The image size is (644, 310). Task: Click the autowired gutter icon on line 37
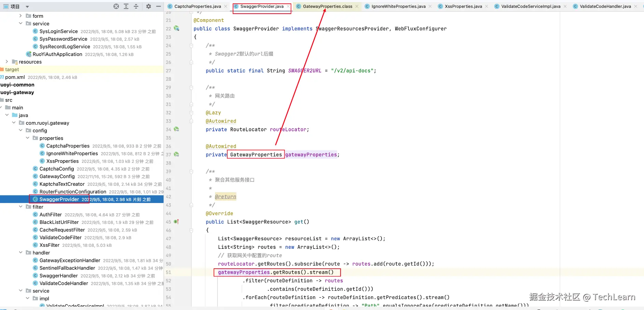click(x=176, y=154)
